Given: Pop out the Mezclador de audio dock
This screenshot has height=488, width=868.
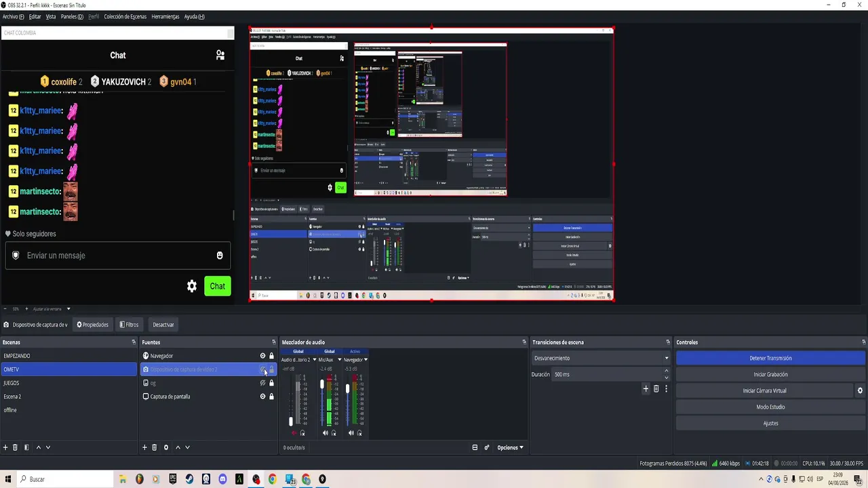Looking at the screenshot, I should tap(524, 342).
